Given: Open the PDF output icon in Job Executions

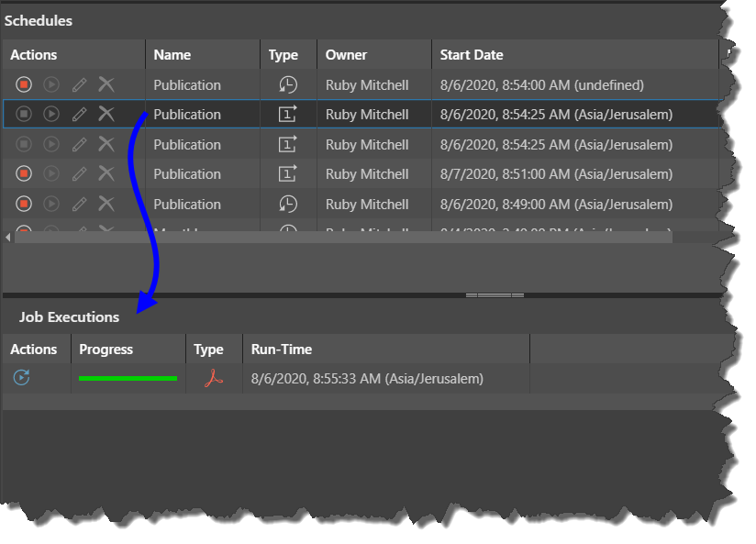Looking at the screenshot, I should (213, 378).
